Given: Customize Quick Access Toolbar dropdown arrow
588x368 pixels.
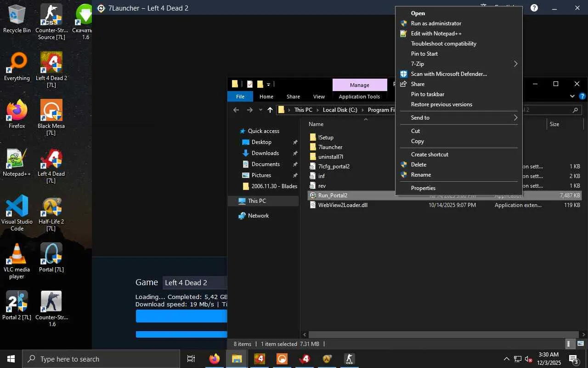Looking at the screenshot, I should click(269, 84).
